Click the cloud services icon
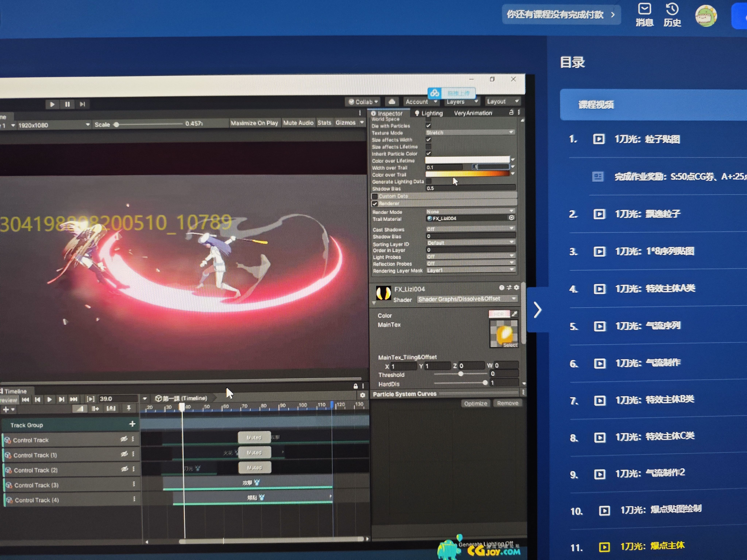The width and height of the screenshot is (747, 560). point(392,102)
